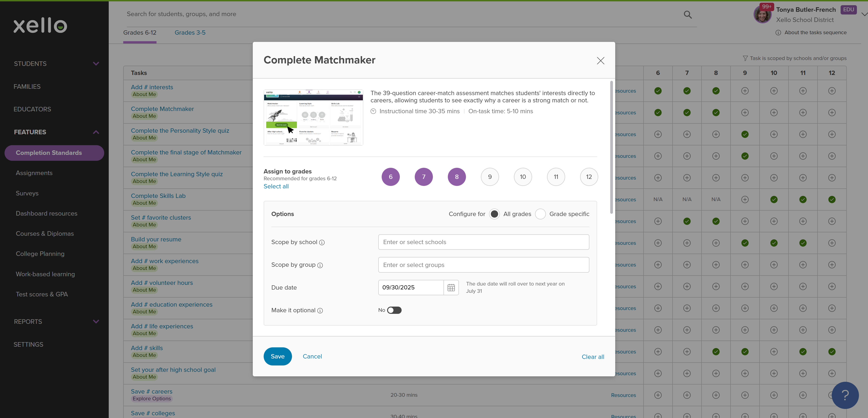
Task: Open Courses & Diplomas in sidebar
Action: tap(45, 234)
